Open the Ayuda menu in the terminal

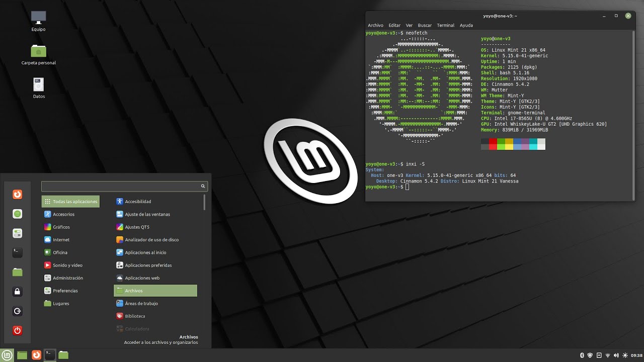(466, 25)
